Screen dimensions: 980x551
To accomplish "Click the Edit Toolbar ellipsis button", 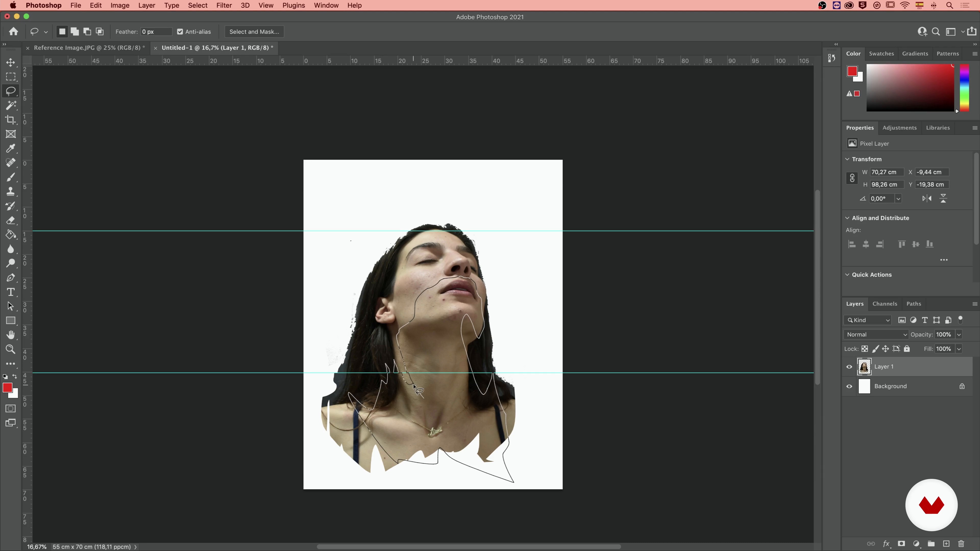I will pyautogui.click(x=11, y=364).
